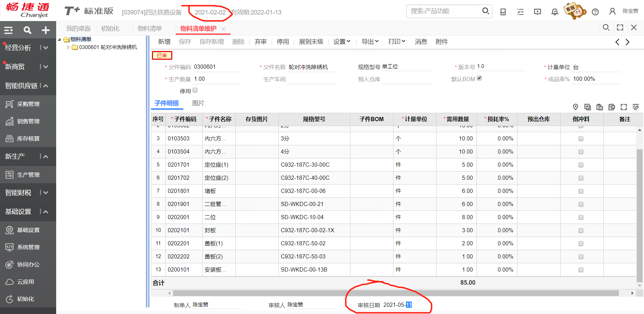644x314 pixels.
Task: Click the expand grid fullscreen icon above the table
Action: pyautogui.click(x=624, y=107)
